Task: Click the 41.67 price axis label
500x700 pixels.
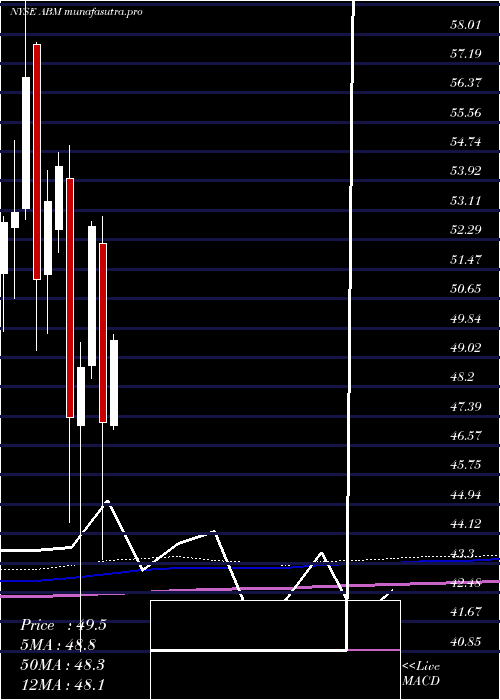Action: click(x=465, y=612)
